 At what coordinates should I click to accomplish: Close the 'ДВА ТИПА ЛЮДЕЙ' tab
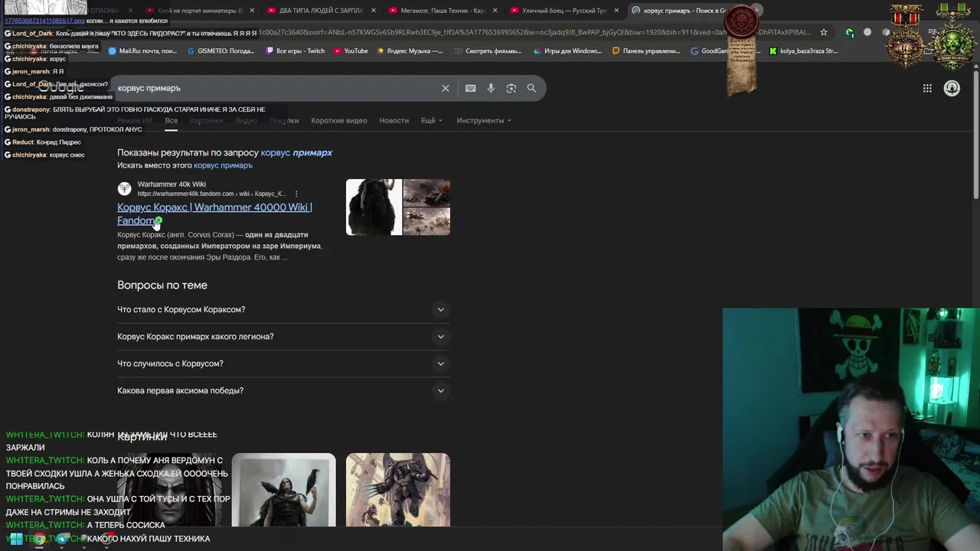click(374, 11)
